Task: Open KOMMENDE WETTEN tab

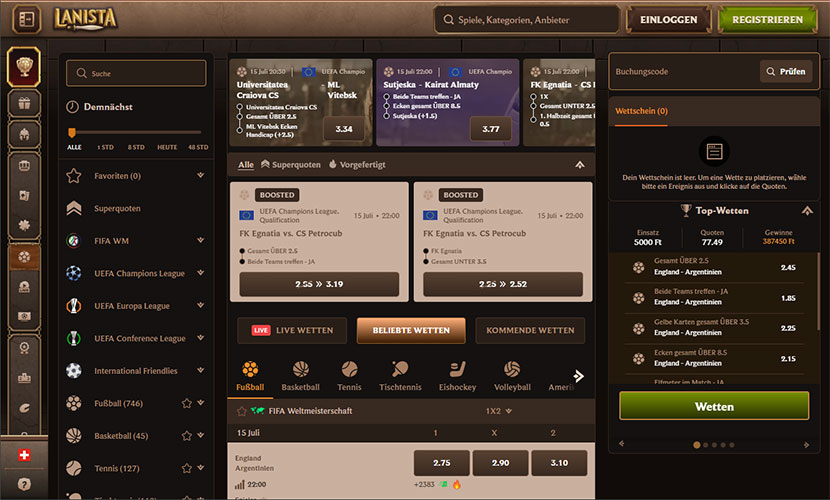Action: point(530,330)
